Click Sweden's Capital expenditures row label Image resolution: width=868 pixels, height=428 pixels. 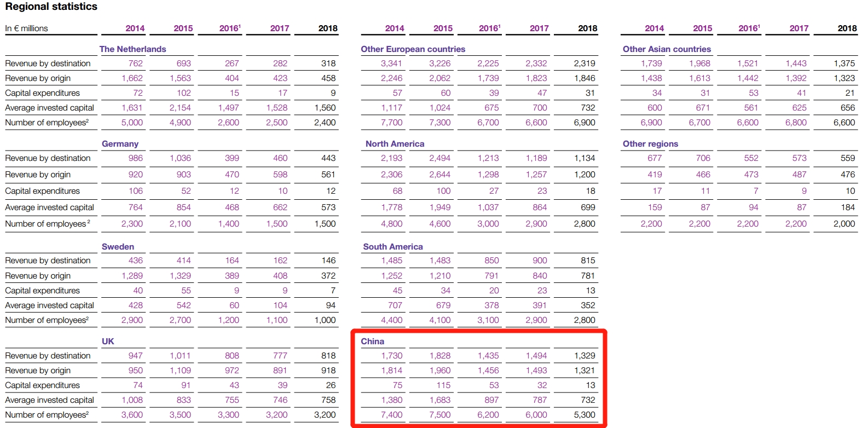[42, 291]
